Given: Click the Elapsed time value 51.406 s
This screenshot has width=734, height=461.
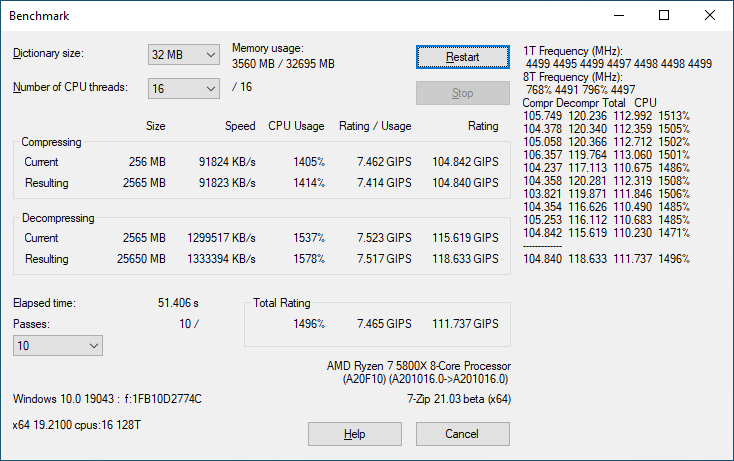Looking at the screenshot, I should click(x=178, y=303).
